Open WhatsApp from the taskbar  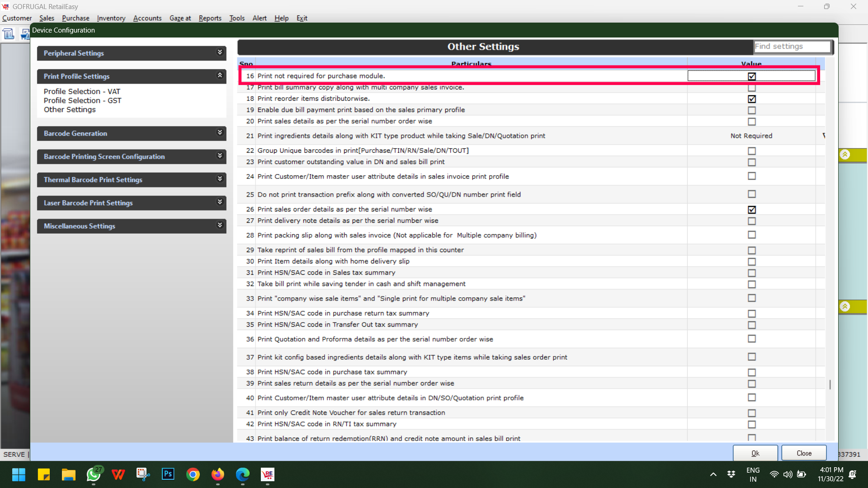point(94,474)
